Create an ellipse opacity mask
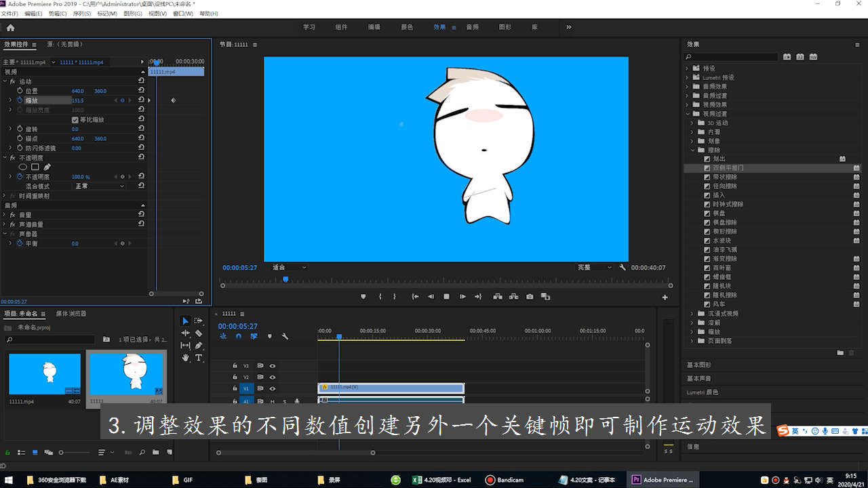 [x=23, y=167]
